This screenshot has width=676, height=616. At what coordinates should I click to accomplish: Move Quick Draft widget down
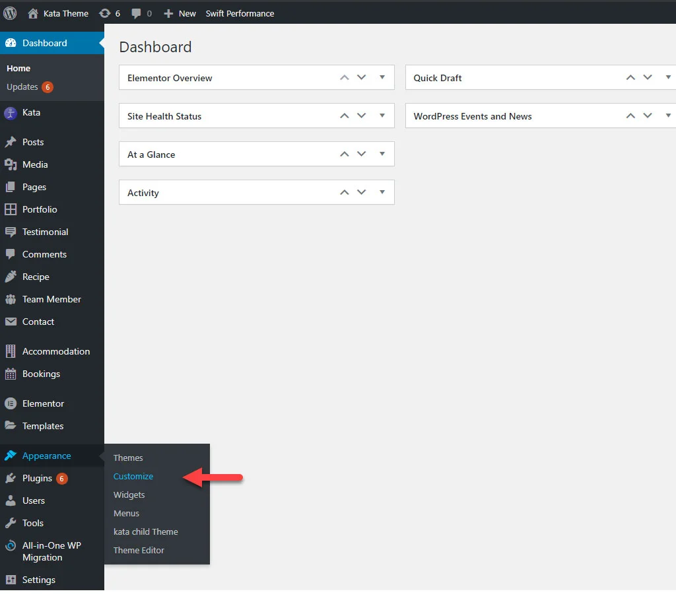[x=648, y=77]
